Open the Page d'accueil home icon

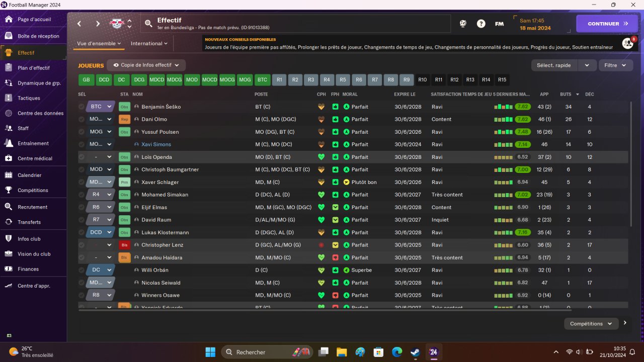(9, 20)
